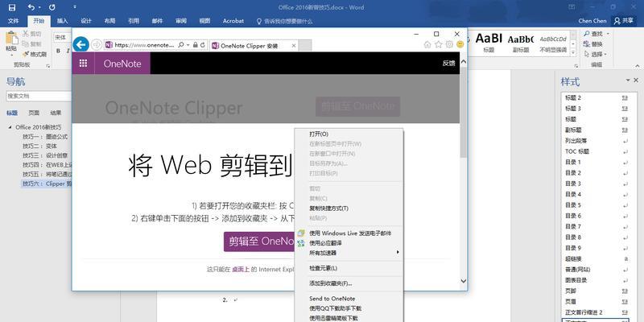
Task: Switch to the 引用 (References) ribbon tab
Action: point(133,21)
